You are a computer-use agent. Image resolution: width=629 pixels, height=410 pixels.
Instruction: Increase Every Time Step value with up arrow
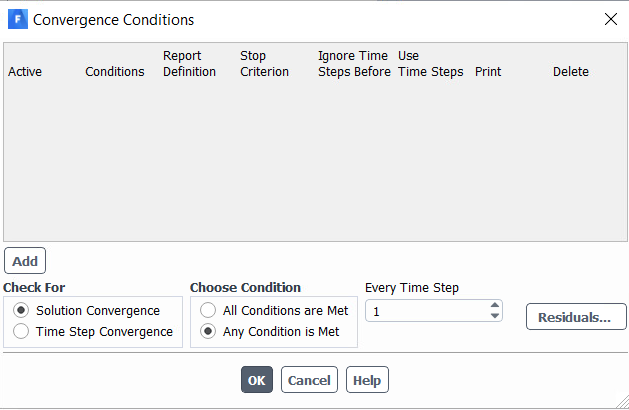coord(494,306)
